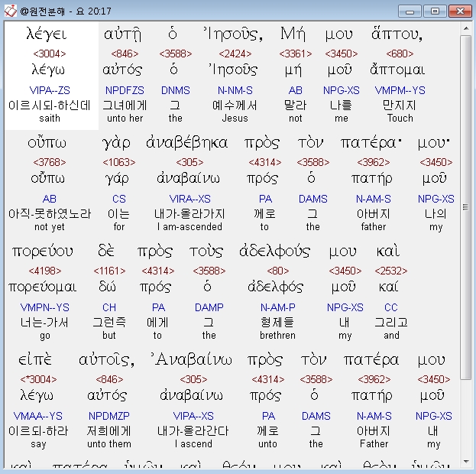Click Strong's number <3361> above μή
476x474 pixels.
296,54
